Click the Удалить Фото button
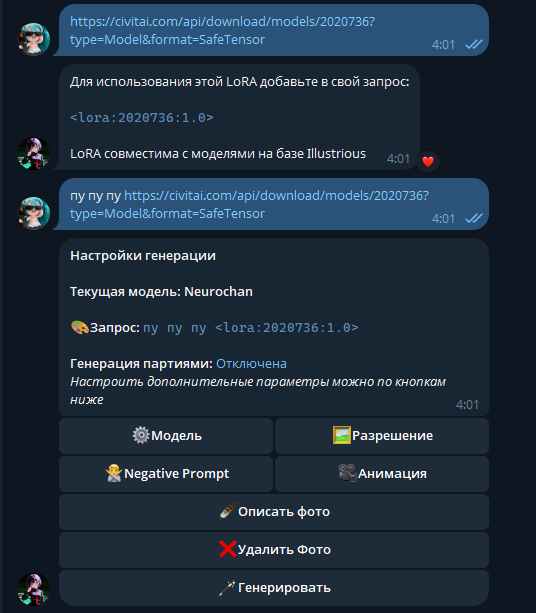The image size is (536, 613). coord(274,550)
